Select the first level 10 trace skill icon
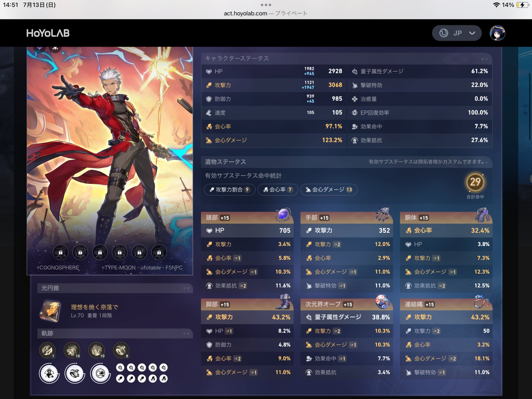532x399 pixels. [72, 350]
